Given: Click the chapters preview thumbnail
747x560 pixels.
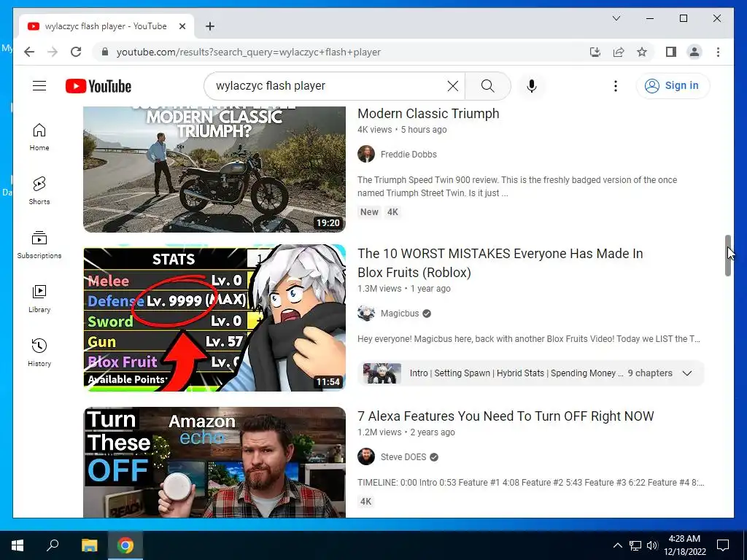Looking at the screenshot, I should (382, 373).
